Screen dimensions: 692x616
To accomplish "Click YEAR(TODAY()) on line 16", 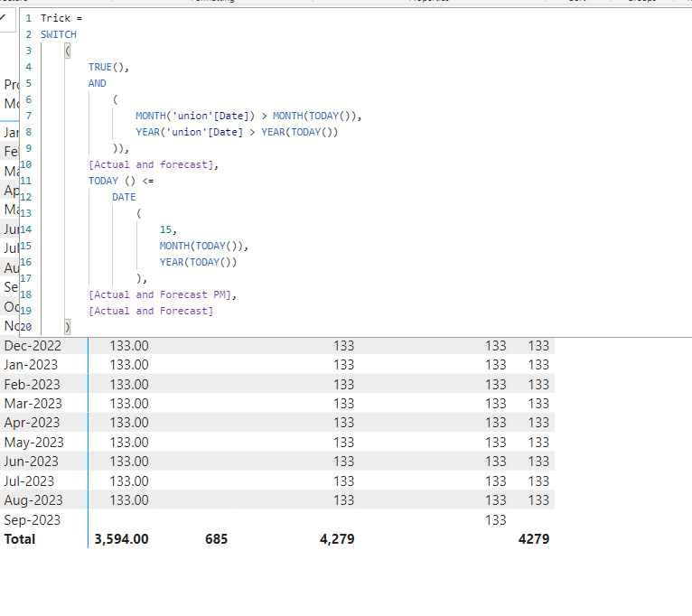I will pyautogui.click(x=198, y=262).
